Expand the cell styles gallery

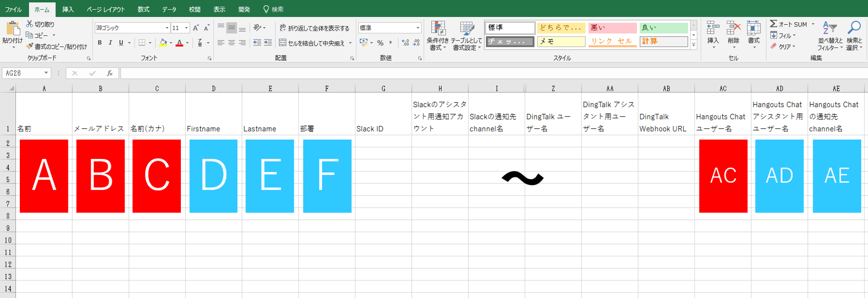click(694, 45)
